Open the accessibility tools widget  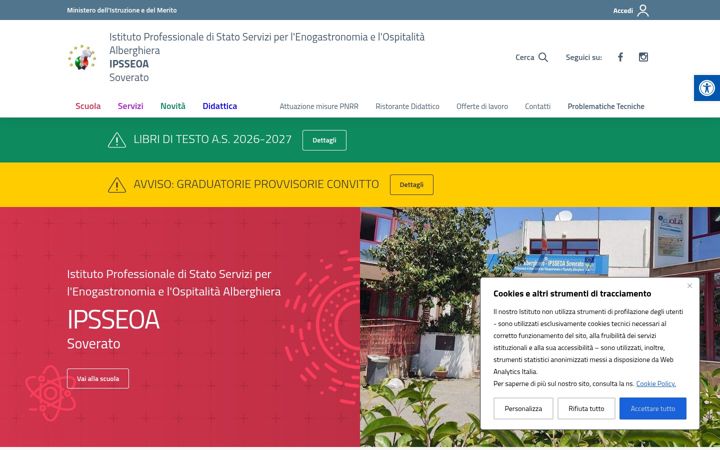pyautogui.click(x=707, y=88)
